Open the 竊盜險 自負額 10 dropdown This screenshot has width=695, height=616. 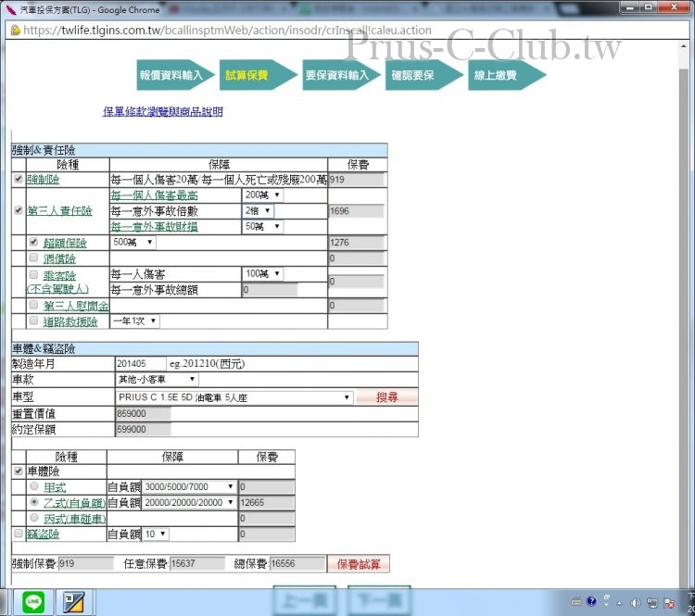(x=156, y=534)
